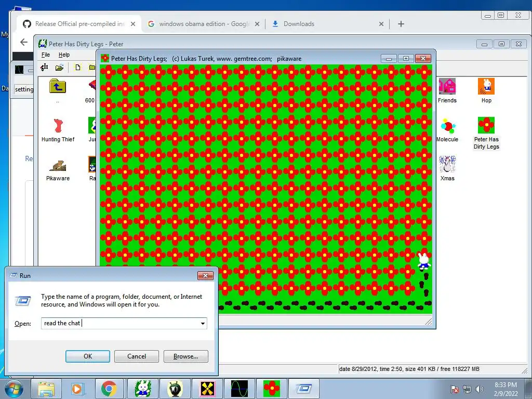
Task: Click the sine wave taskbar icon
Action: [x=239, y=389]
